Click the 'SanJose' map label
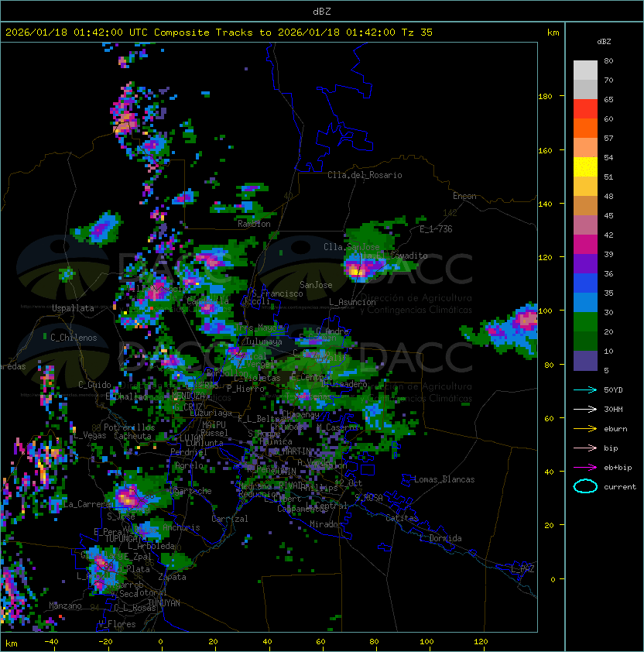The height and width of the screenshot is (652, 644). coord(316,285)
